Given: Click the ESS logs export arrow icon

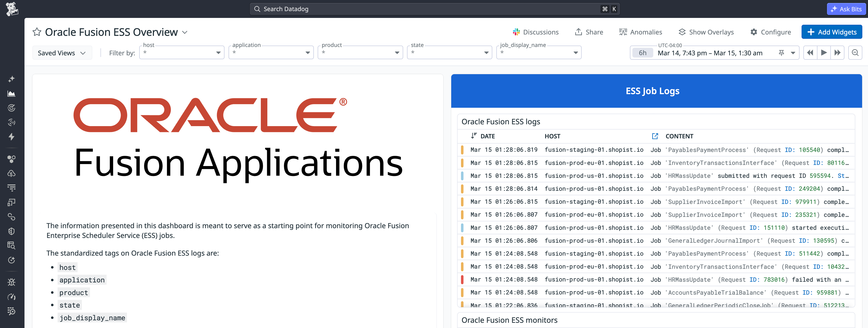Looking at the screenshot, I should pos(655,136).
